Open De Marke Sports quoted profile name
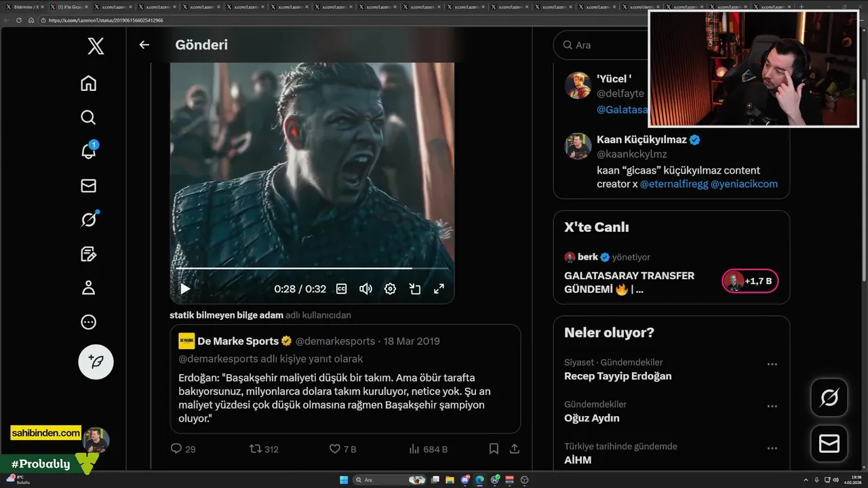The height and width of the screenshot is (488, 868). click(x=238, y=341)
